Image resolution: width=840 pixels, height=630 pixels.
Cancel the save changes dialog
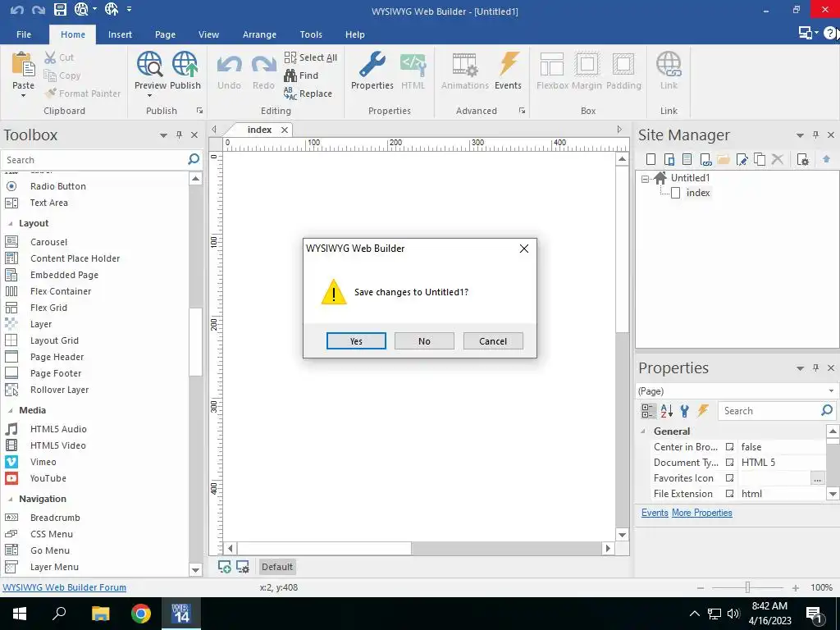(493, 341)
